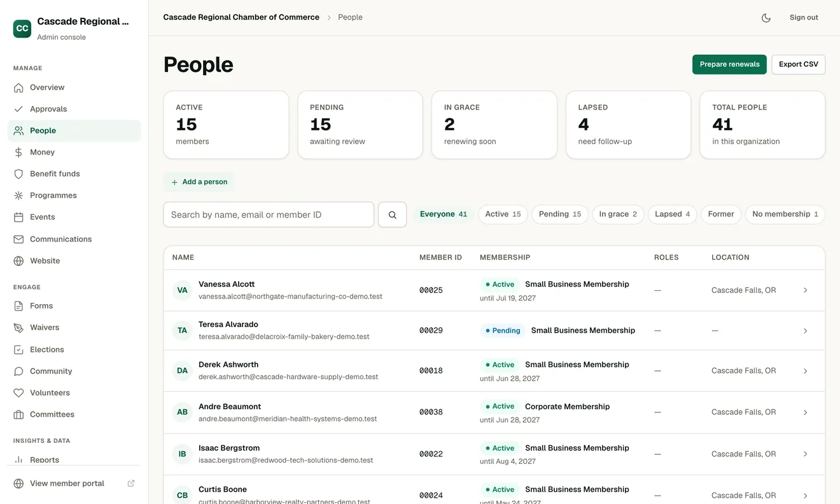The image size is (840, 504).
Task: Click member ID 00038
Action: coord(431,412)
